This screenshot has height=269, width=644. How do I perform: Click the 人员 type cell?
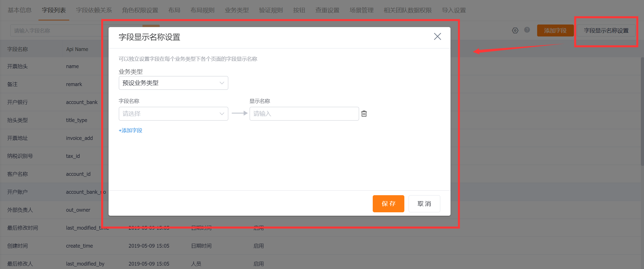coord(196,264)
